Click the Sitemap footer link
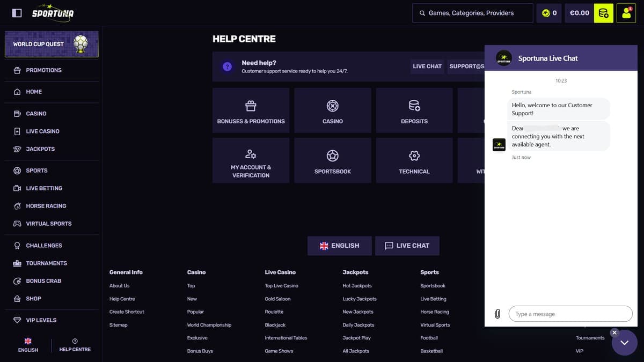The image size is (644, 362). [x=118, y=325]
